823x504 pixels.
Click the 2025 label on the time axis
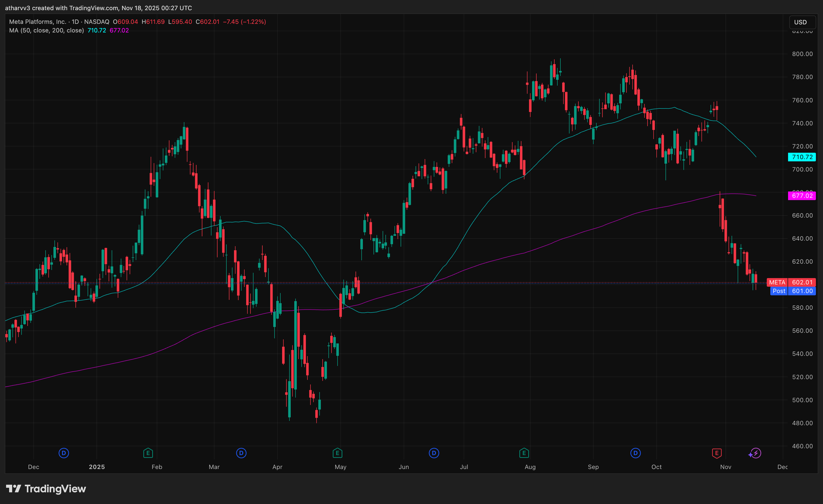[x=97, y=467]
